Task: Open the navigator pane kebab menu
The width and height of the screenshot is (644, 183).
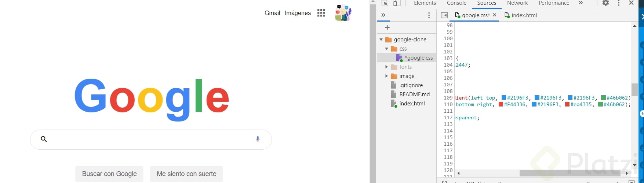Action: tap(429, 15)
